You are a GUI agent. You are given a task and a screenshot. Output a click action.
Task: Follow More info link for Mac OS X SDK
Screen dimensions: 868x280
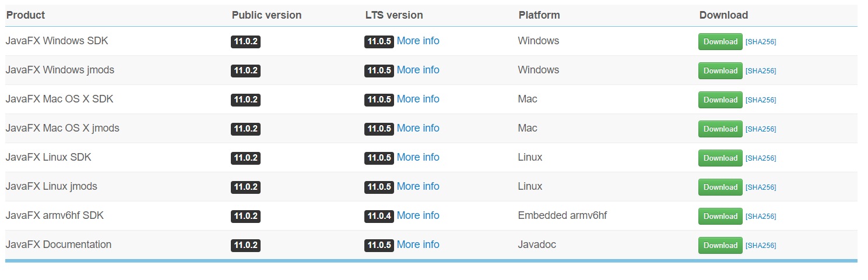point(418,99)
